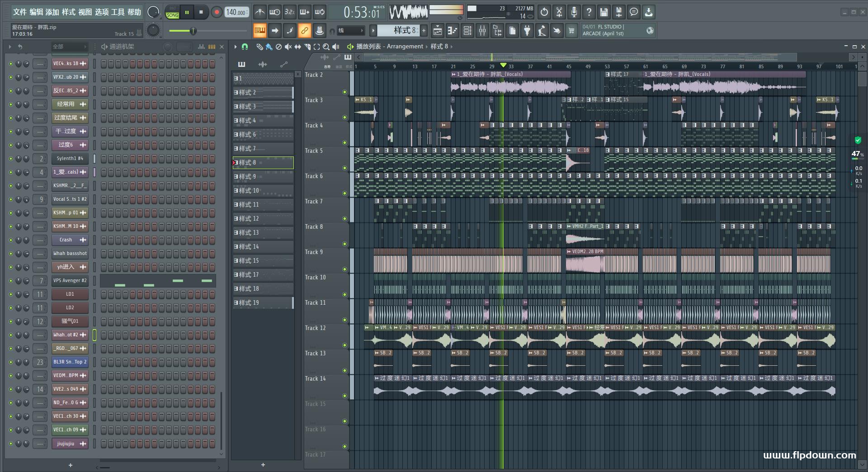Select the Zoom magnifier tool in playlist
868x472 pixels.
(x=326, y=47)
